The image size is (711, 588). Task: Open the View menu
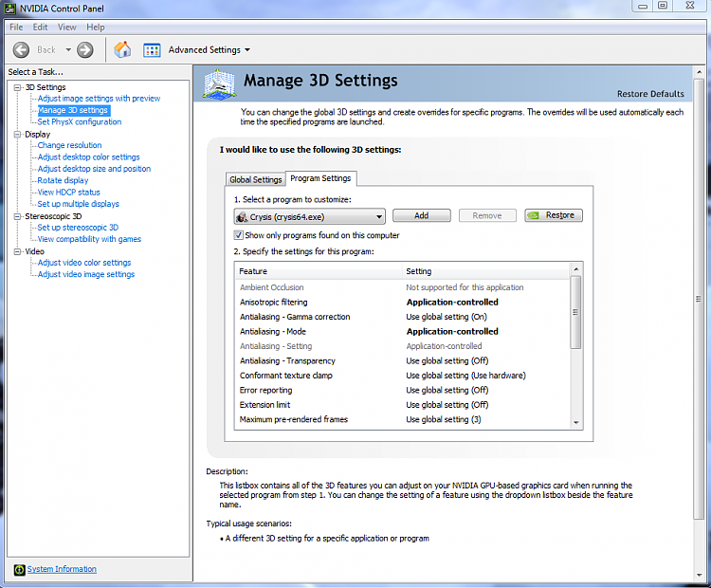coord(66,28)
